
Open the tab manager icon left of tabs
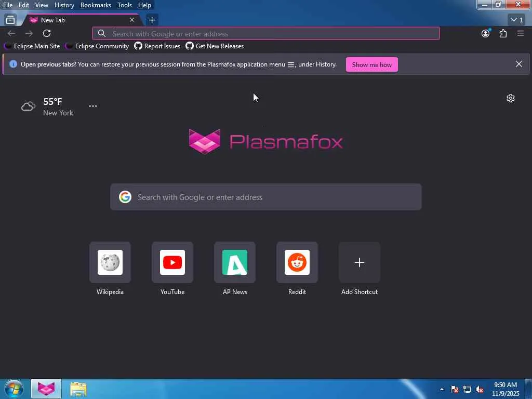(x=10, y=20)
